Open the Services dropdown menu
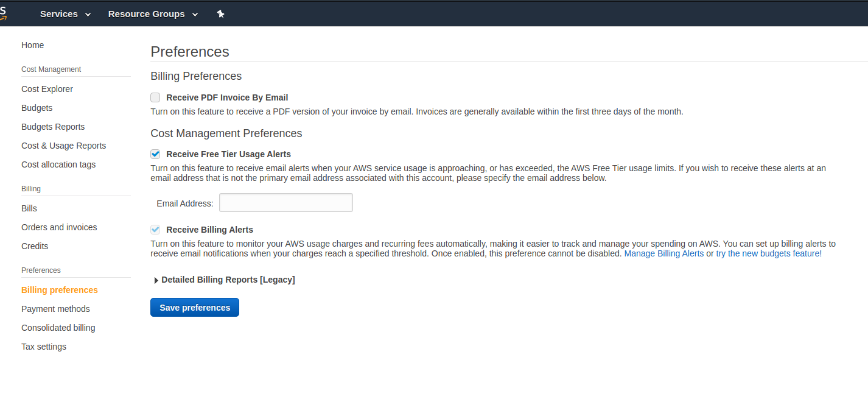The height and width of the screenshot is (413, 868). 65,14
